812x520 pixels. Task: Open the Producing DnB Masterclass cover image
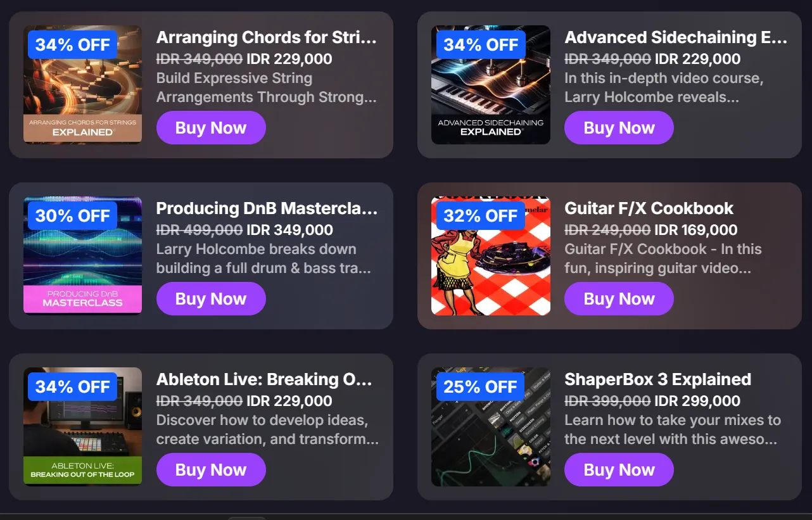point(82,255)
